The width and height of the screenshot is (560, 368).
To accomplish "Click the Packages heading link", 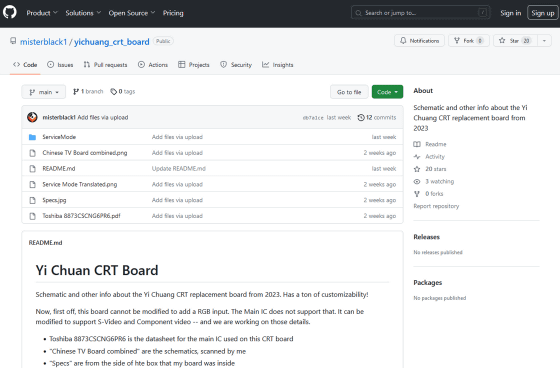I will [x=428, y=282].
